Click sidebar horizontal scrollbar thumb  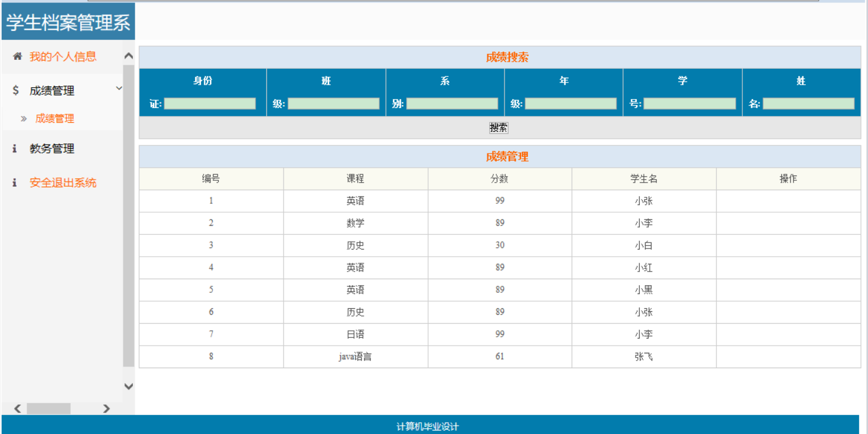click(x=49, y=409)
